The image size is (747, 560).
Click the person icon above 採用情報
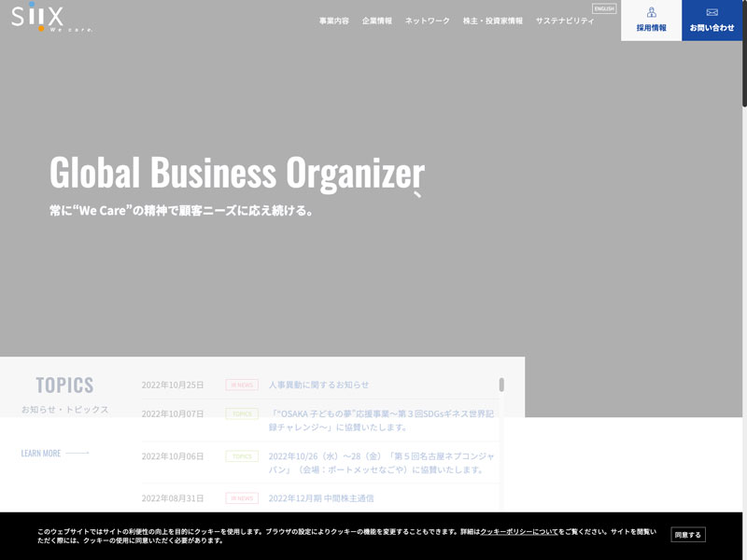click(651, 12)
